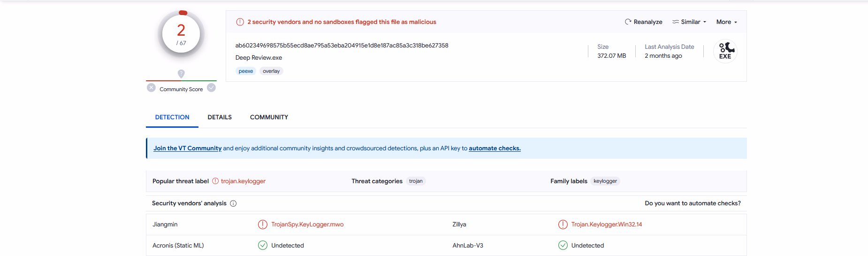
Task: Click AhnLab-V3 undetected checkmark icon
Action: (563, 245)
